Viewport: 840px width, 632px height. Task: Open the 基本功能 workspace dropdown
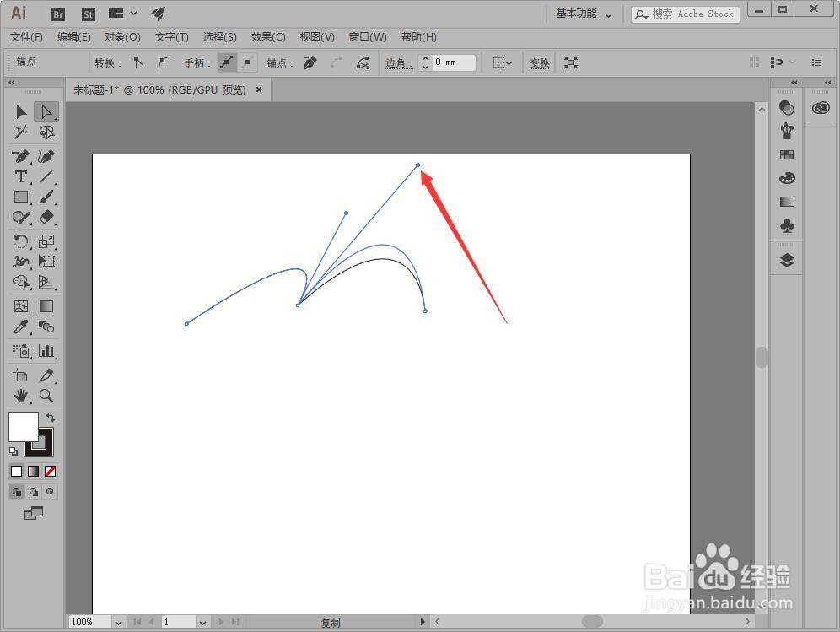[x=584, y=14]
